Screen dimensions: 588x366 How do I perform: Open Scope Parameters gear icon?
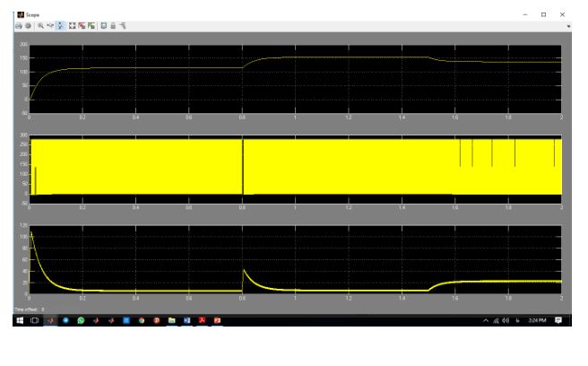coord(28,26)
